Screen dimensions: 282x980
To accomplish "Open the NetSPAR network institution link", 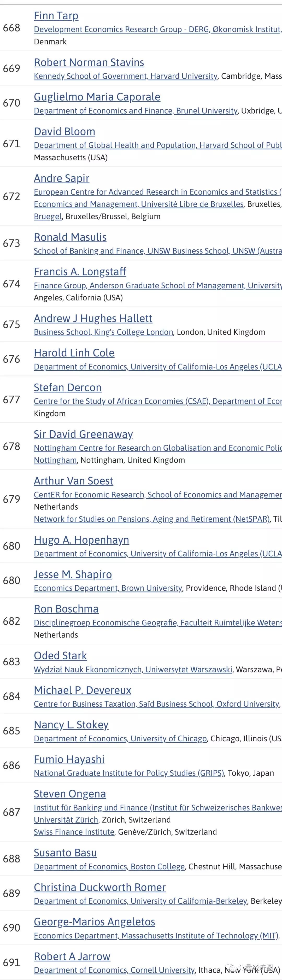I will click(x=152, y=519).
